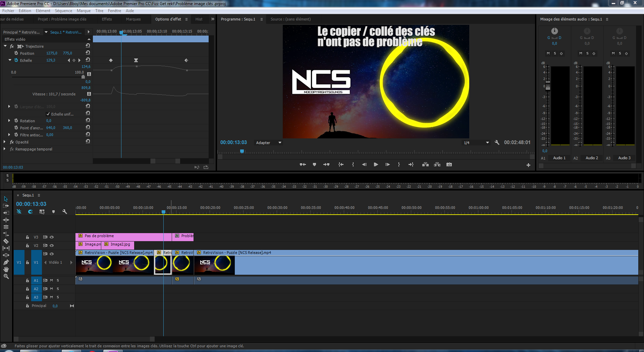Viewport: 644px width, 352px height.
Task: Go to Out point in Program monitor
Action: click(x=411, y=165)
